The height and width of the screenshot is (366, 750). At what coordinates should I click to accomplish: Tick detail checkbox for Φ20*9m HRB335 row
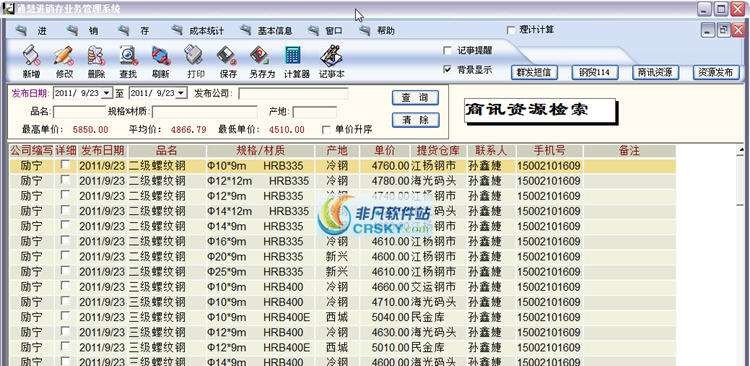(x=65, y=256)
